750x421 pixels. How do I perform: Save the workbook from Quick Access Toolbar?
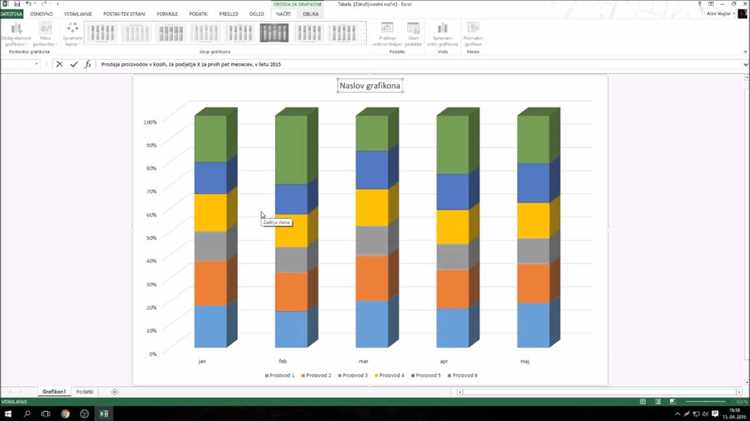17,4
